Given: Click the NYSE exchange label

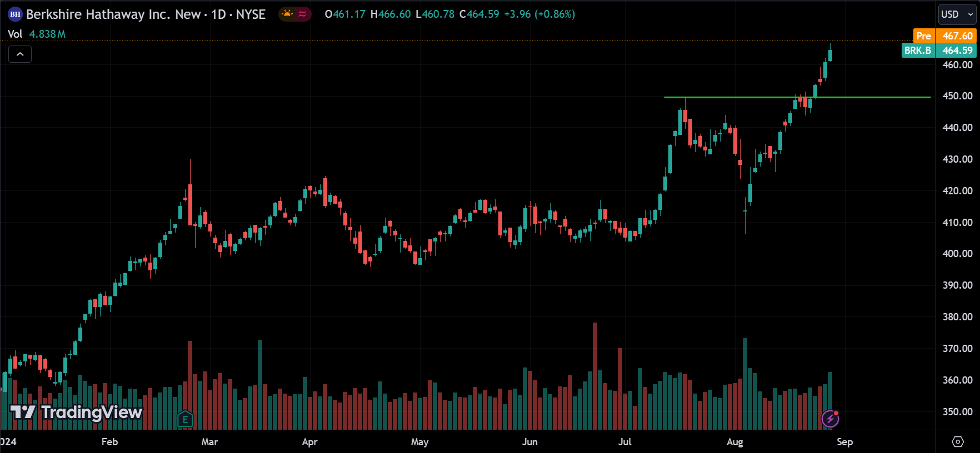Looking at the screenshot, I should [251, 14].
